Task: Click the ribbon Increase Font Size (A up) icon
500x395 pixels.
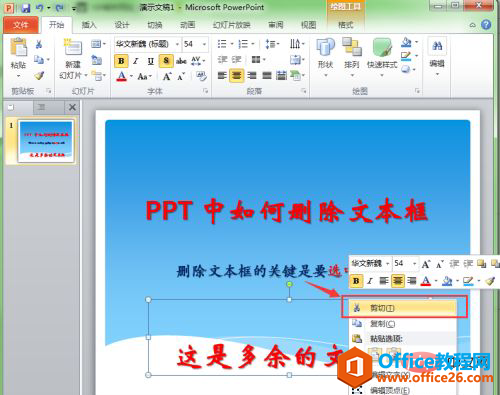Action: (x=167, y=77)
